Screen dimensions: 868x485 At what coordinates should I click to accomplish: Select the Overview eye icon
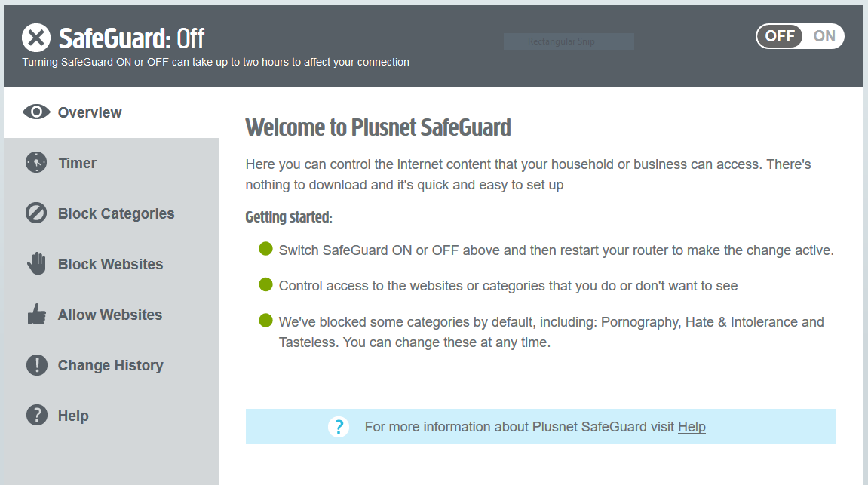pos(35,112)
